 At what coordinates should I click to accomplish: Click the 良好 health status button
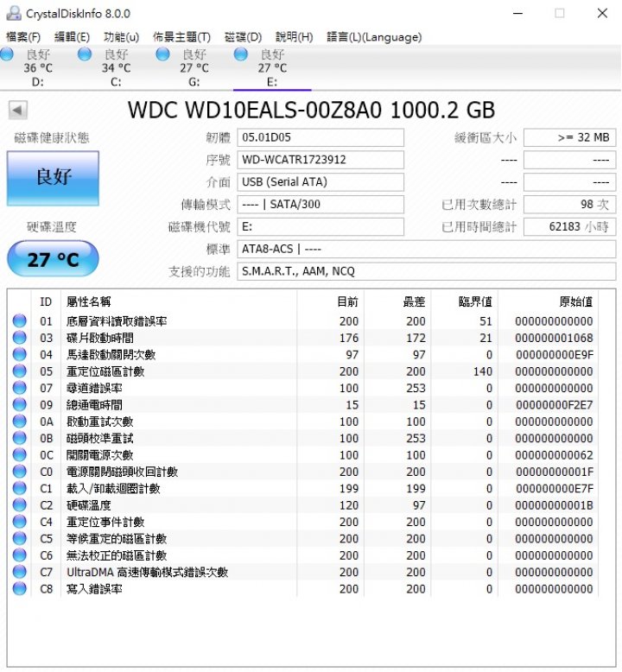[x=53, y=178]
